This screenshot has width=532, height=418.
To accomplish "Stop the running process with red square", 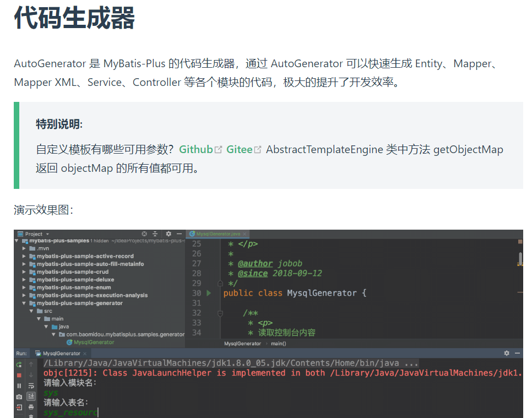I will 19,375.
